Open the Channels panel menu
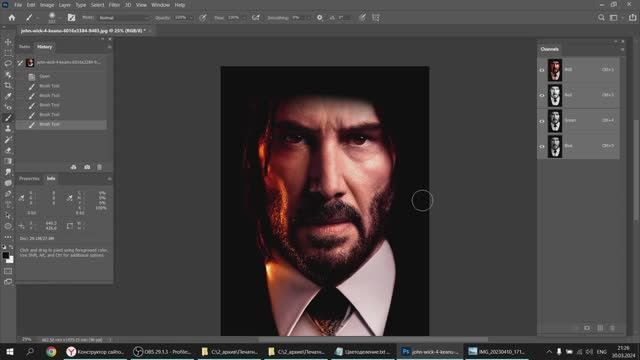This screenshot has width=640, height=360. (x=622, y=49)
